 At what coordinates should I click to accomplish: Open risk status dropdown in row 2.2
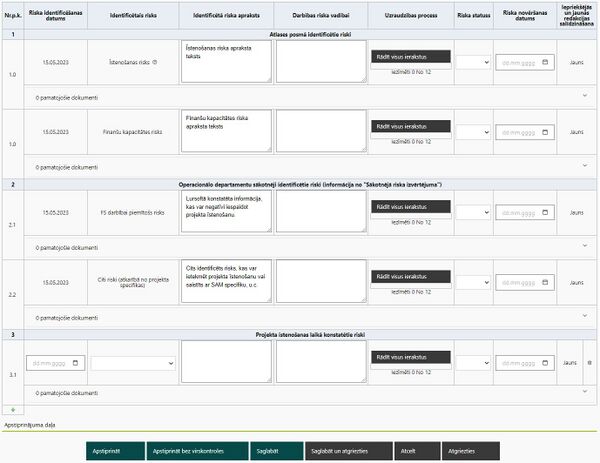tap(474, 282)
